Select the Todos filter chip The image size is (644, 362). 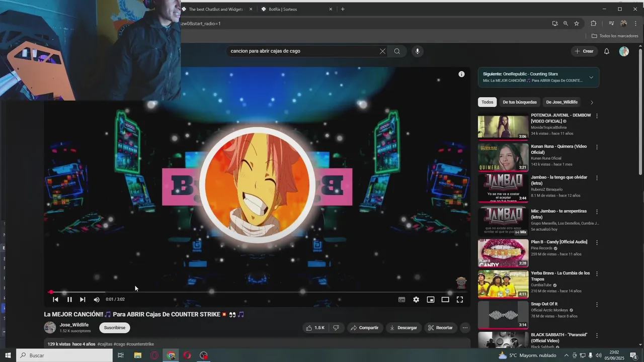coord(488,102)
